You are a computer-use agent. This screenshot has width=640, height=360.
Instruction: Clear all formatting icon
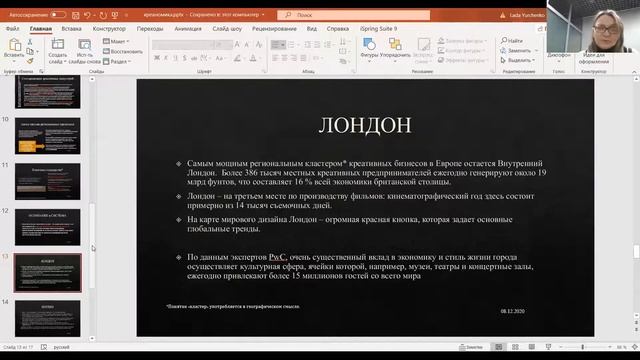click(x=259, y=44)
